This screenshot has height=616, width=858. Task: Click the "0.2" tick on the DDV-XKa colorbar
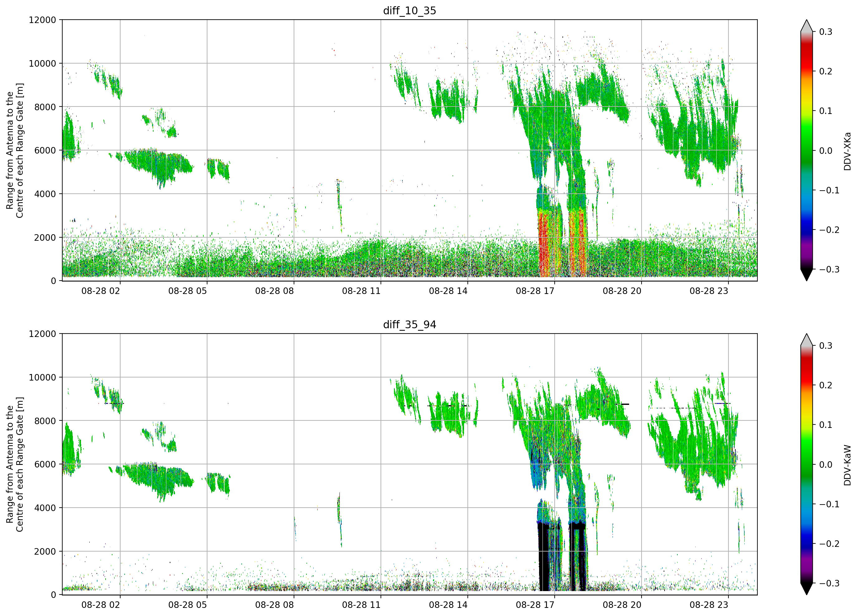(826, 72)
